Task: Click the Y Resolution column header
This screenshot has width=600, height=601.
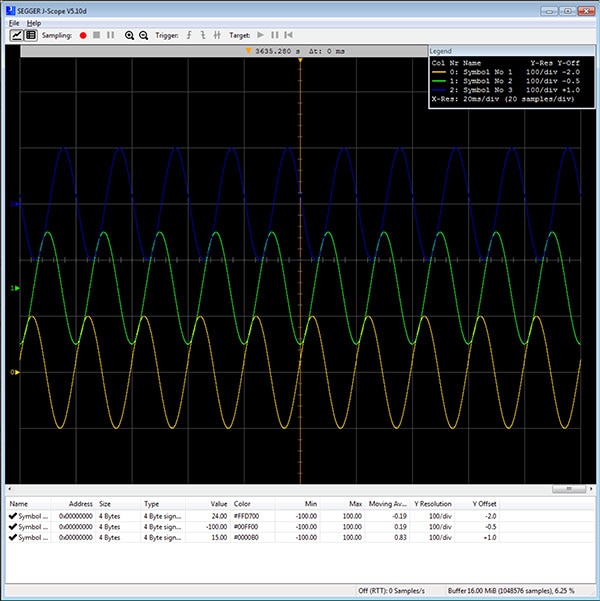Action: click(x=432, y=504)
